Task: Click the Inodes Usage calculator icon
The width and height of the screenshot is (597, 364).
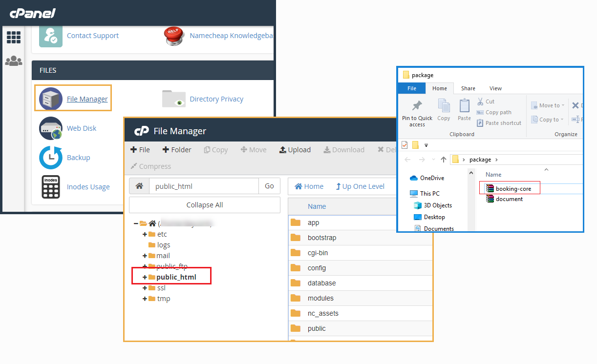Action: tap(51, 187)
